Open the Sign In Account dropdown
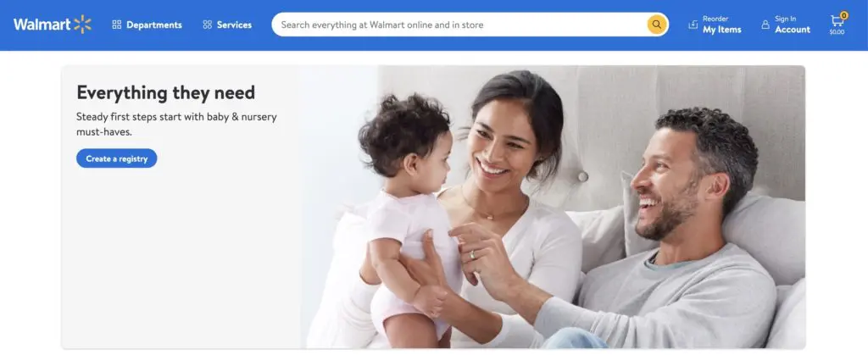This screenshot has height=355, width=868. pos(786,25)
